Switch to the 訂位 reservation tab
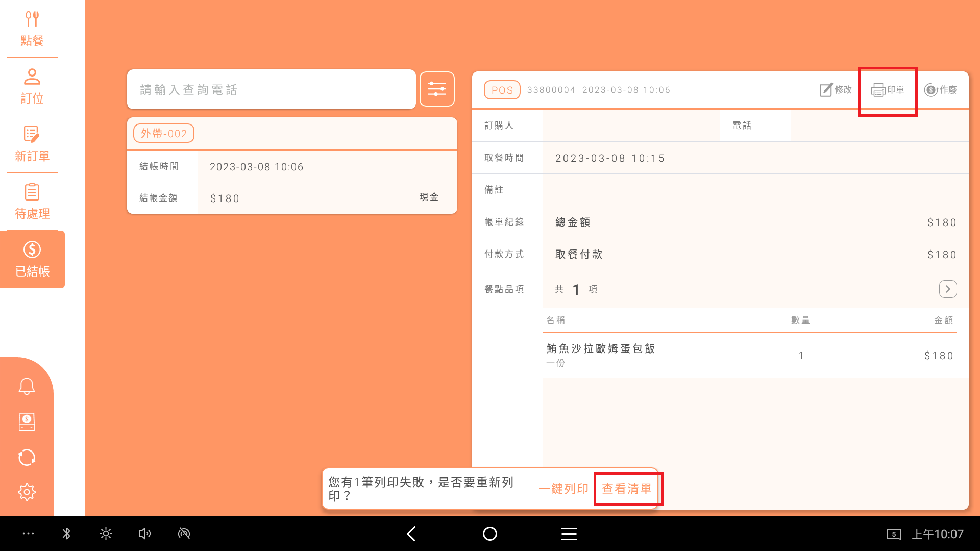This screenshot has width=980, height=551. click(32, 86)
